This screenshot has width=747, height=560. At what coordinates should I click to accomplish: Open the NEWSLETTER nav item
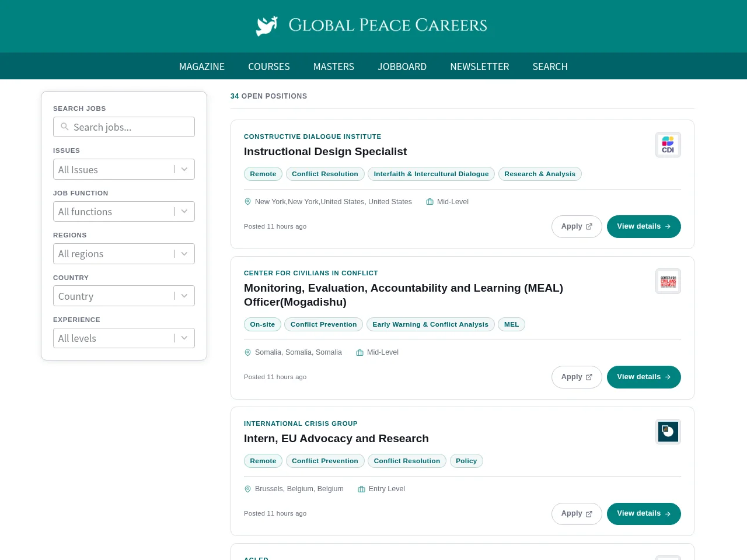[480, 66]
